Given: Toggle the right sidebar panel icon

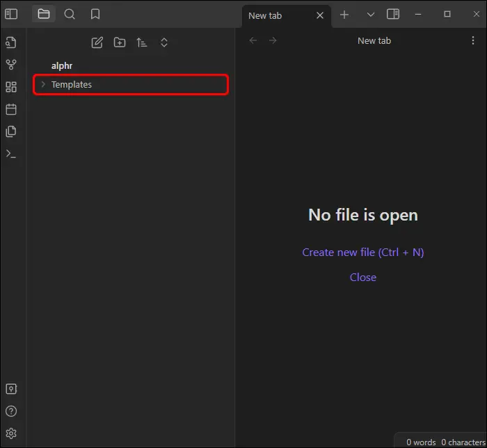Looking at the screenshot, I should pyautogui.click(x=393, y=14).
